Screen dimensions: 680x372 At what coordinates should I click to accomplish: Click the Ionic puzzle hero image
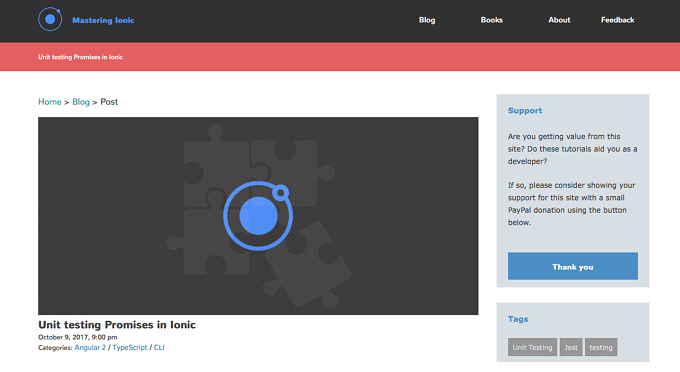[x=258, y=215]
